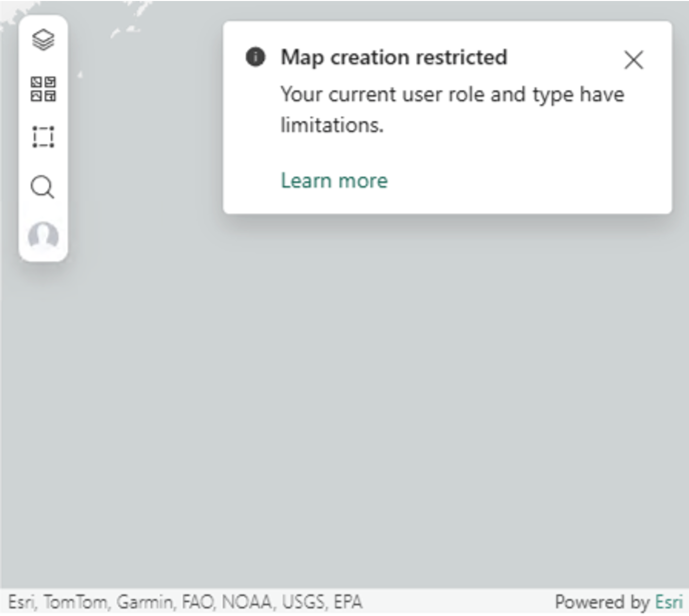The height and width of the screenshot is (616, 689).
Task: Open the Esri link in footer
Action: point(668,601)
